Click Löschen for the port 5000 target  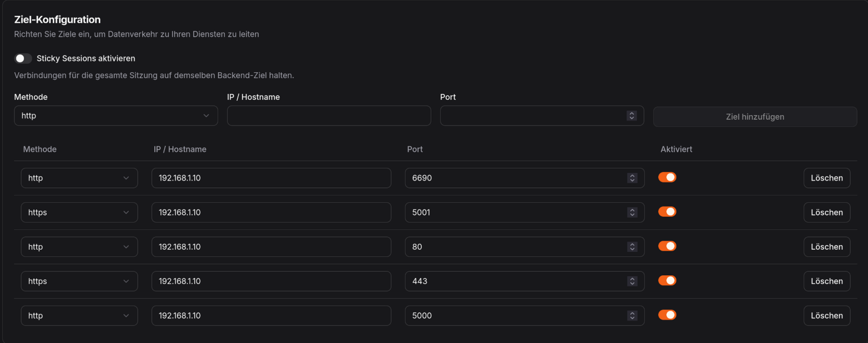[x=826, y=315]
